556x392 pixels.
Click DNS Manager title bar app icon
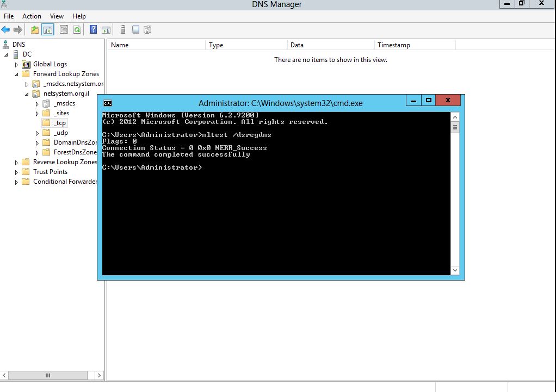click(4, 4)
